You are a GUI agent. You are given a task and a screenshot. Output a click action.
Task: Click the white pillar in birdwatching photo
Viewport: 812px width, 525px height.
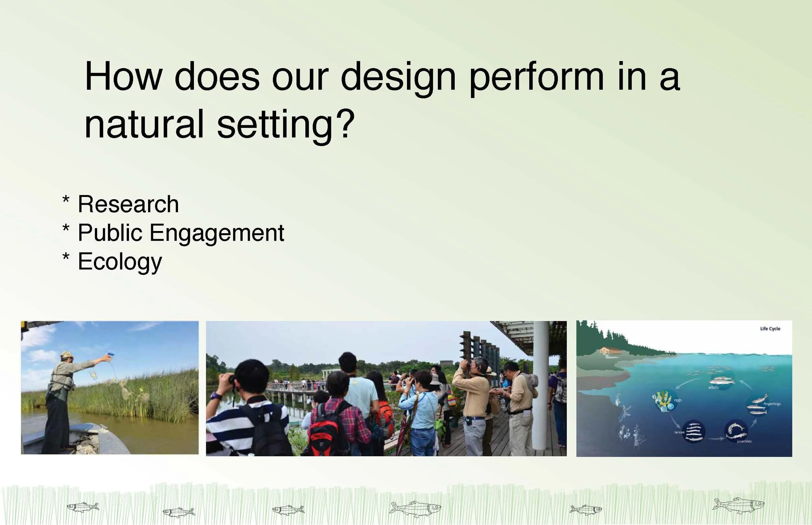pyautogui.click(x=541, y=385)
